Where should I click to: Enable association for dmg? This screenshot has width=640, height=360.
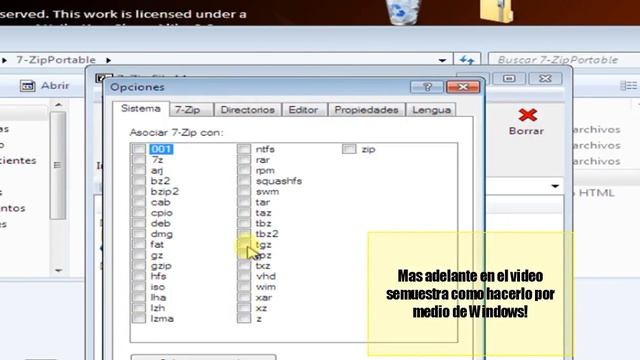click(139, 234)
